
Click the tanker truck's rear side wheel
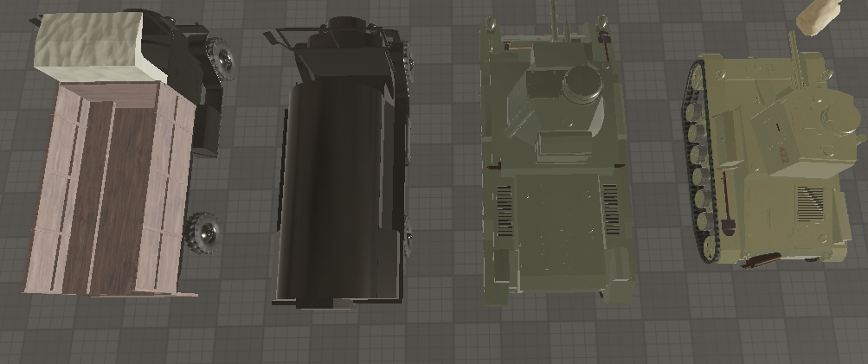(x=407, y=238)
